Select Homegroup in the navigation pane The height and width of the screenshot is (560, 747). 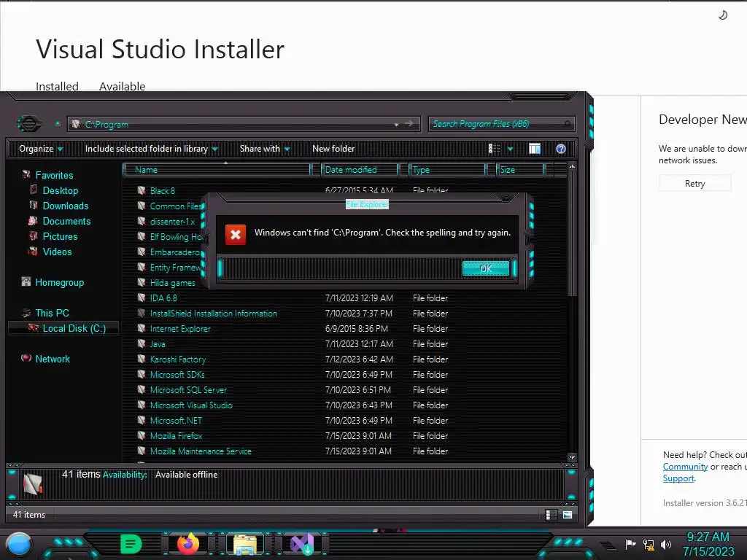[59, 282]
